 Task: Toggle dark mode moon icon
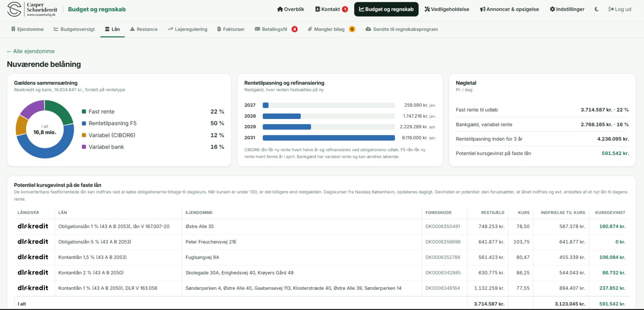(597, 9)
